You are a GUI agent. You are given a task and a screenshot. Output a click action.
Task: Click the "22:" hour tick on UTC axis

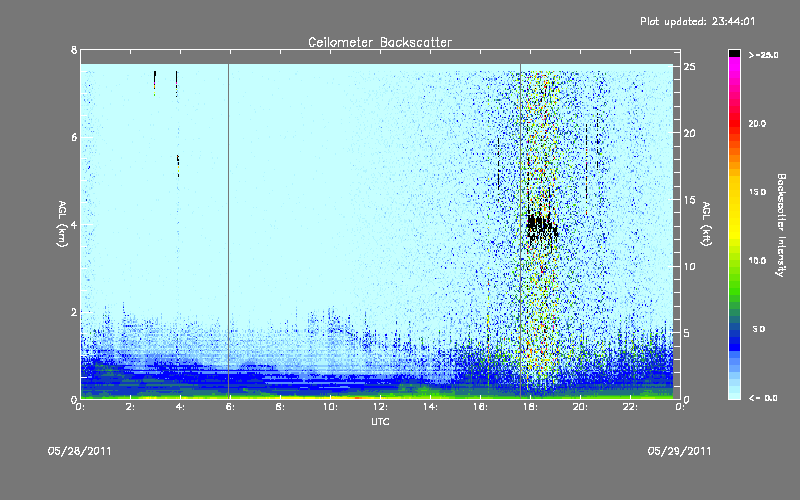[x=631, y=407]
